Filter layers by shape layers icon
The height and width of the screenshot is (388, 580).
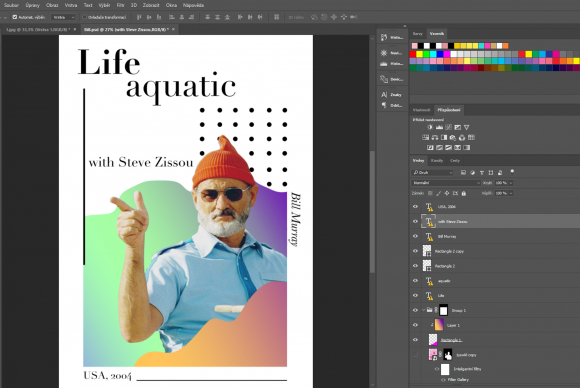click(491, 173)
